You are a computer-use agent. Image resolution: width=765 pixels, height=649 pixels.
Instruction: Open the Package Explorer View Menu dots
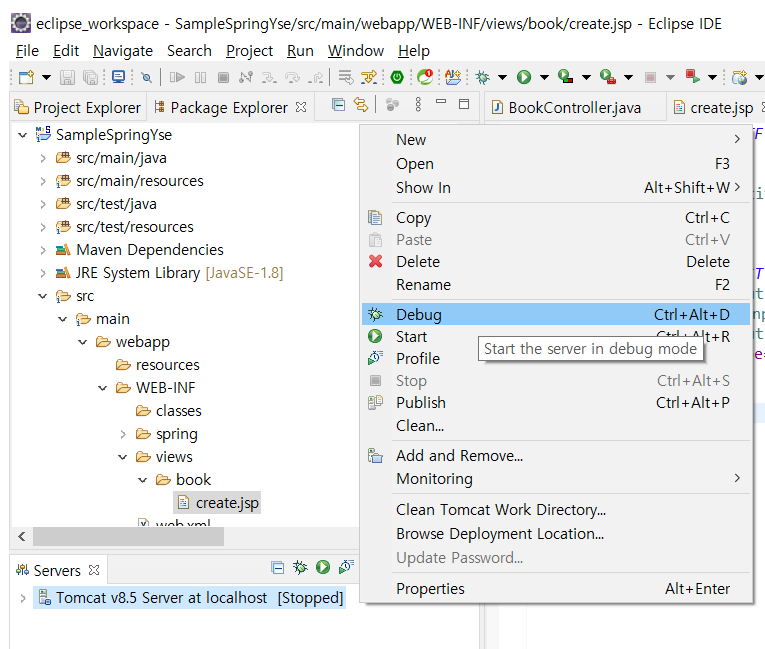coord(418,104)
